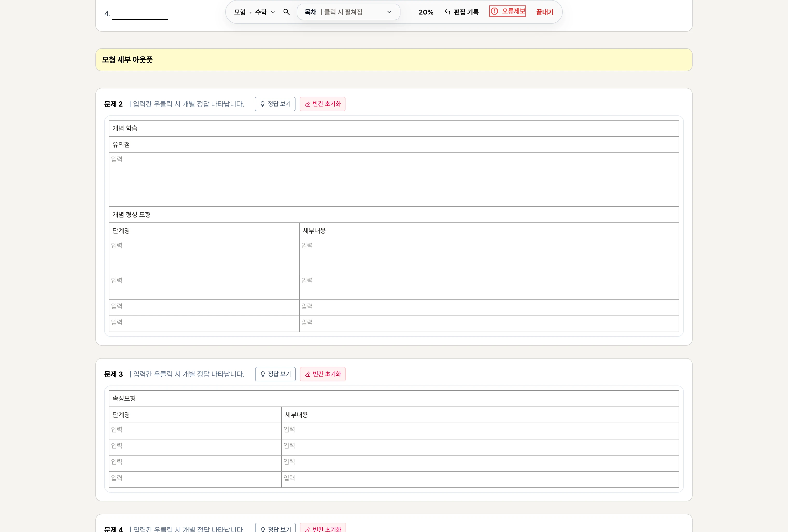Click the lightbulb icon in 문제 4 정답 보기
Image resolution: width=788 pixels, height=532 pixels.
point(263,529)
